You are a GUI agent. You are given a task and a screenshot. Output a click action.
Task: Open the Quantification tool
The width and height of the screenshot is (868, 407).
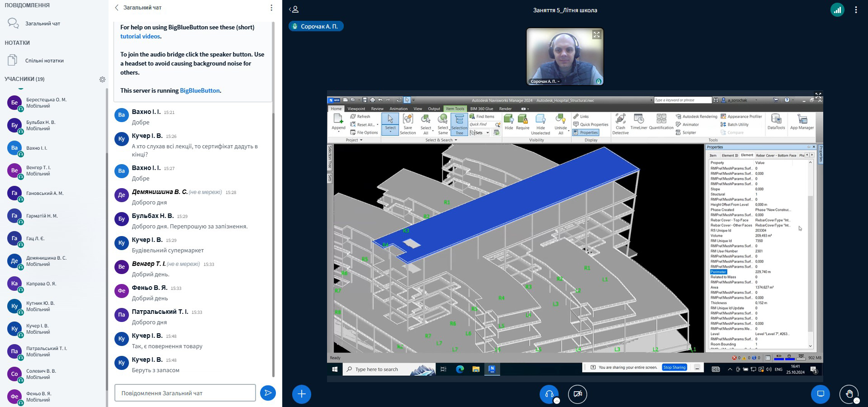click(x=661, y=122)
